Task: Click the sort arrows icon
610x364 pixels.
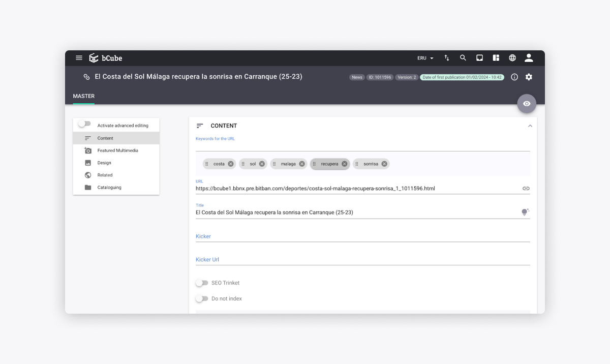Action: [447, 57]
